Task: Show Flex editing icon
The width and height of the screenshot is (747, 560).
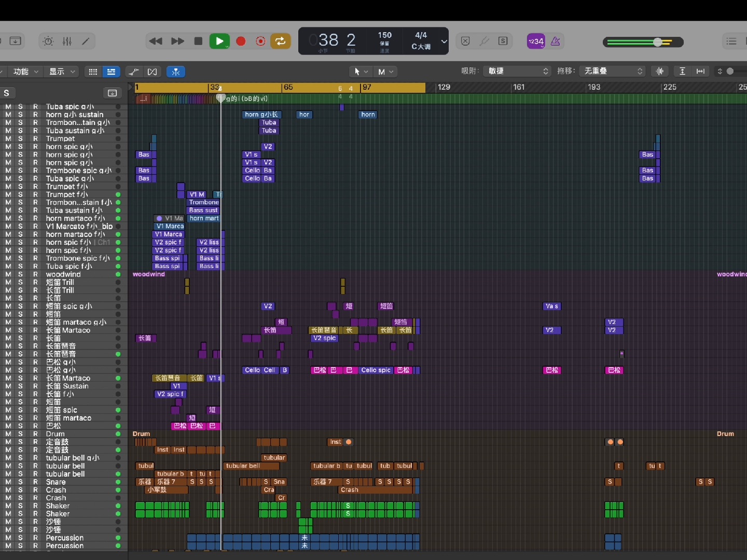Action: [152, 72]
